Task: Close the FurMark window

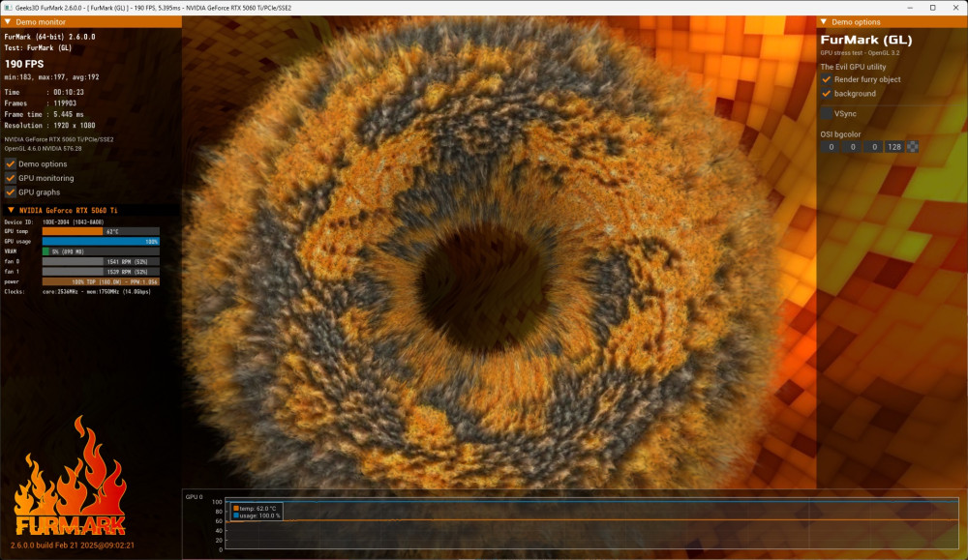Action: click(x=955, y=8)
